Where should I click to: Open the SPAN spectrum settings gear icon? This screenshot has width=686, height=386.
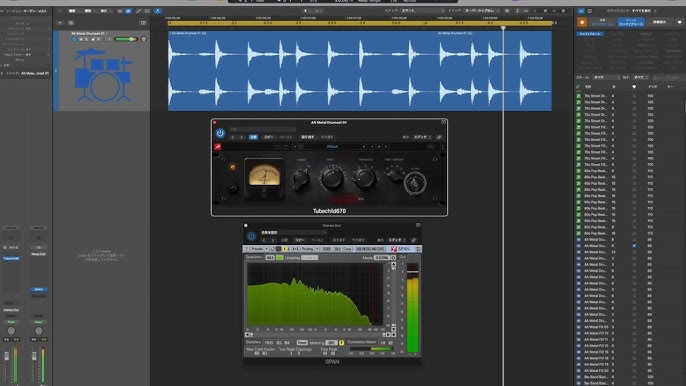[x=393, y=257]
